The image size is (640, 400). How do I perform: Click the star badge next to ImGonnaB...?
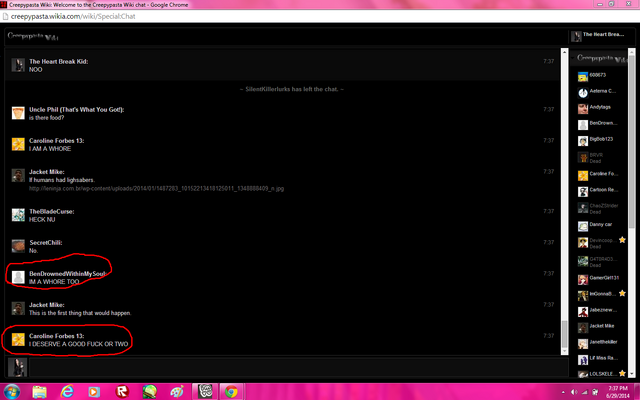[x=622, y=293]
